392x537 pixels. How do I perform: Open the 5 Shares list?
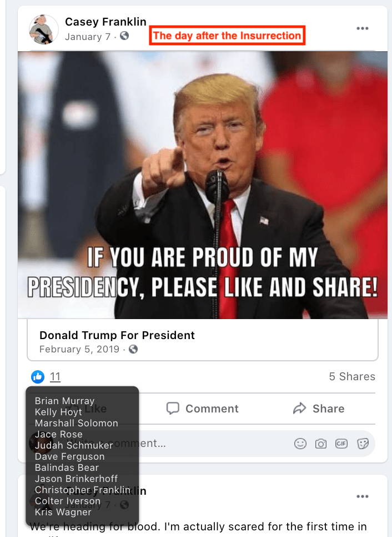(x=352, y=376)
